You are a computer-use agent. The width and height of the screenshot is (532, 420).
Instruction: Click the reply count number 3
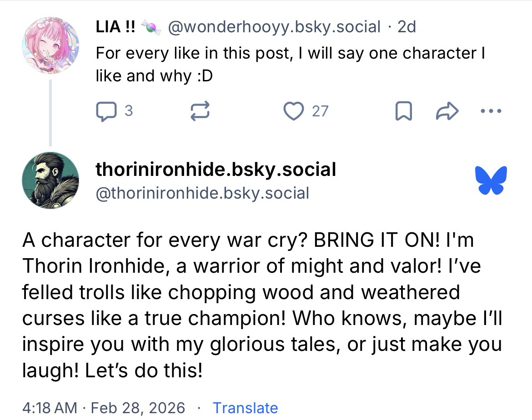(129, 111)
